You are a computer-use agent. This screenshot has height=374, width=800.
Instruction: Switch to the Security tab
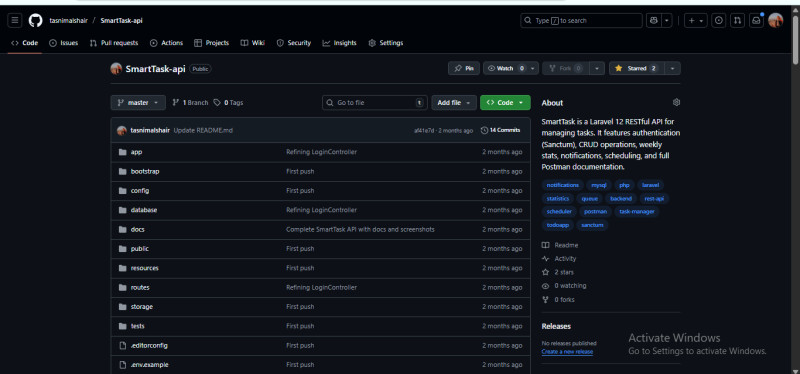pos(294,43)
